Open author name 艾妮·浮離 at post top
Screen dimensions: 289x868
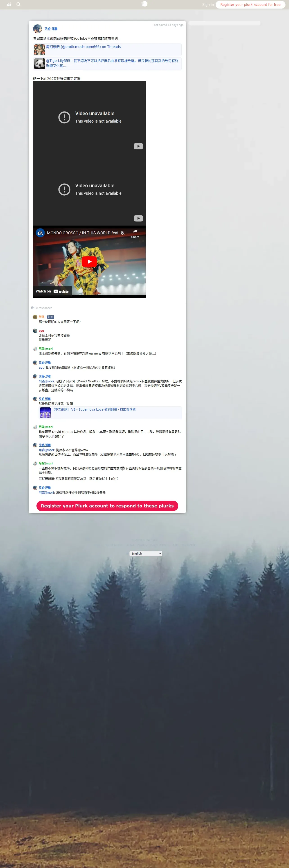51,29
